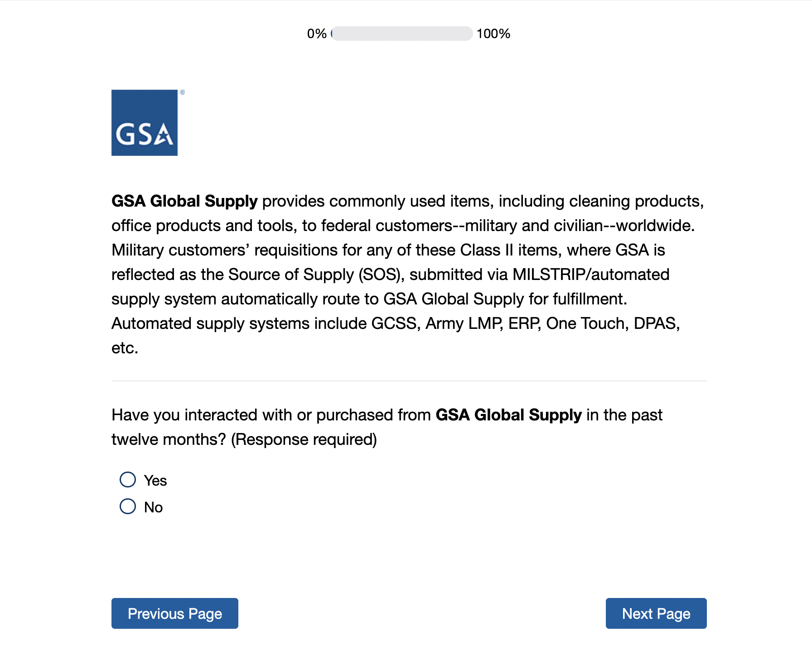Click the 0% progress label
This screenshot has height=646, width=812.
(x=317, y=34)
